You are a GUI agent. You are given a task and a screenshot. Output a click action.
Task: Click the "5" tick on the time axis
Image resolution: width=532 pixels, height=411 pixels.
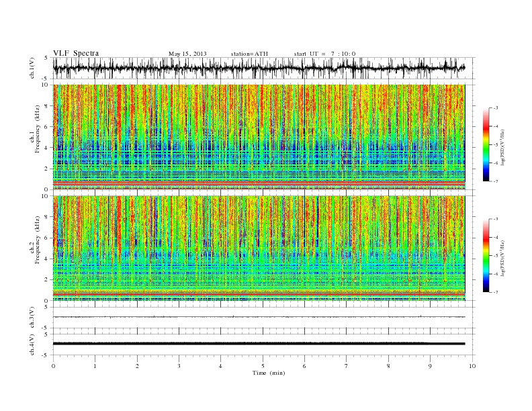click(263, 366)
